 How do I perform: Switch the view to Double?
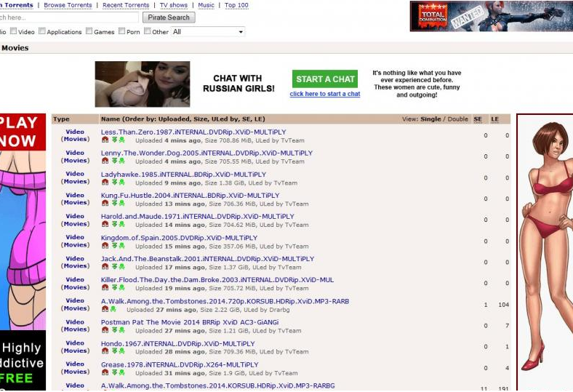pos(457,119)
